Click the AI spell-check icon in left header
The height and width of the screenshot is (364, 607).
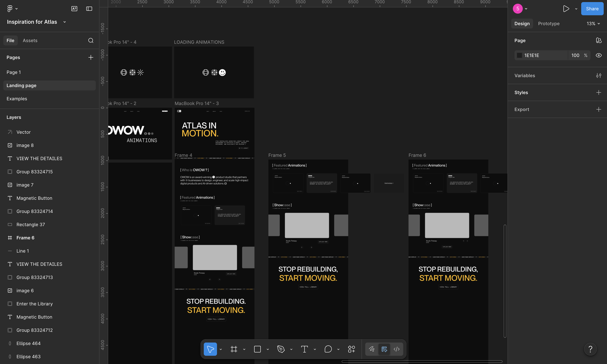pos(74,9)
